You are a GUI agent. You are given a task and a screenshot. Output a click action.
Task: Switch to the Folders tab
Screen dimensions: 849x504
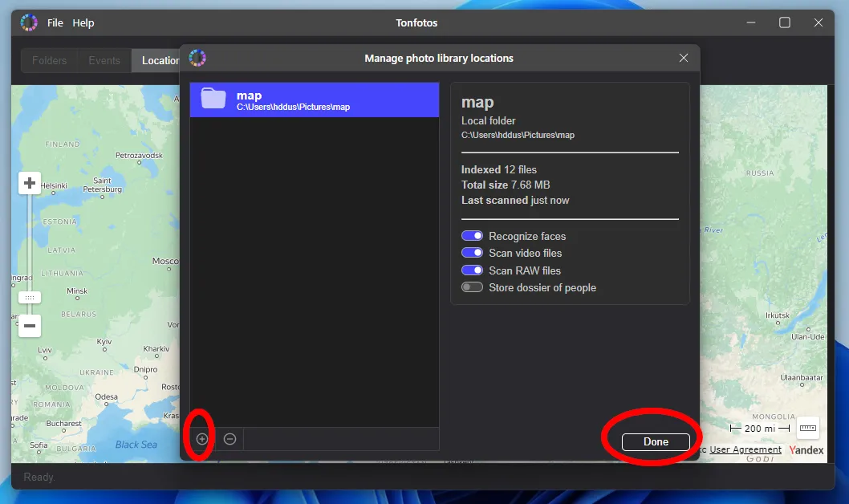point(49,60)
